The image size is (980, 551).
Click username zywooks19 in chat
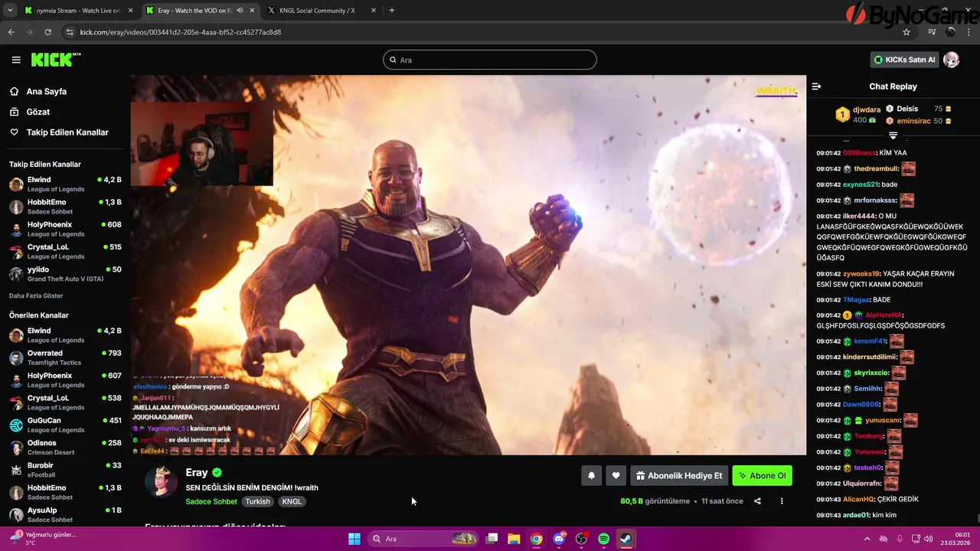(861, 274)
